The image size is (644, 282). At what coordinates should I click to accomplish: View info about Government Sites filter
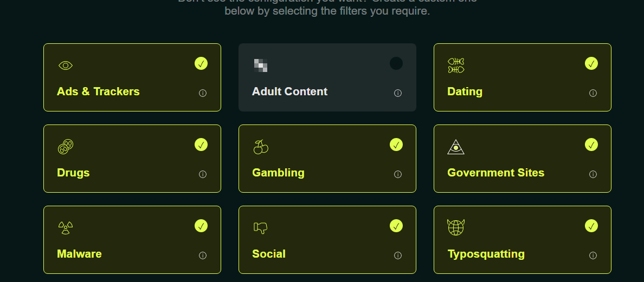[x=593, y=174]
